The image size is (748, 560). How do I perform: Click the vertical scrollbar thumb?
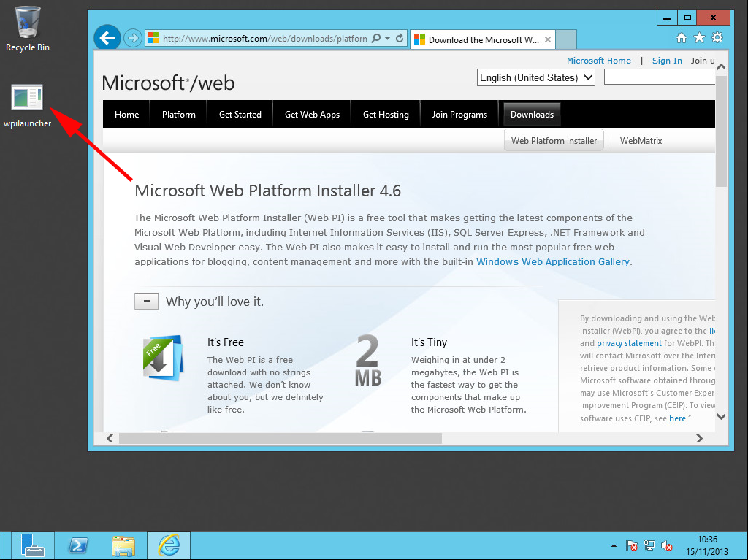pos(721,131)
